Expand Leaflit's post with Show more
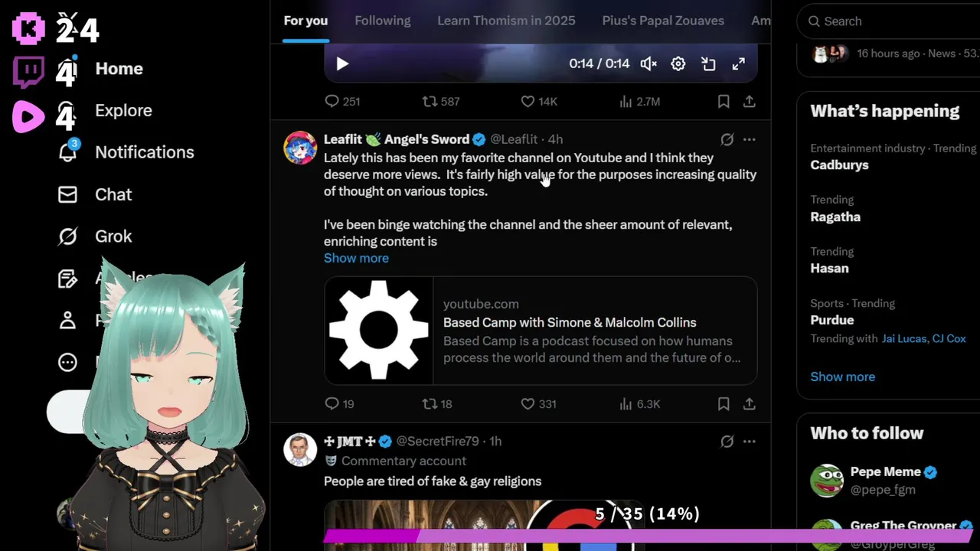 (x=356, y=258)
